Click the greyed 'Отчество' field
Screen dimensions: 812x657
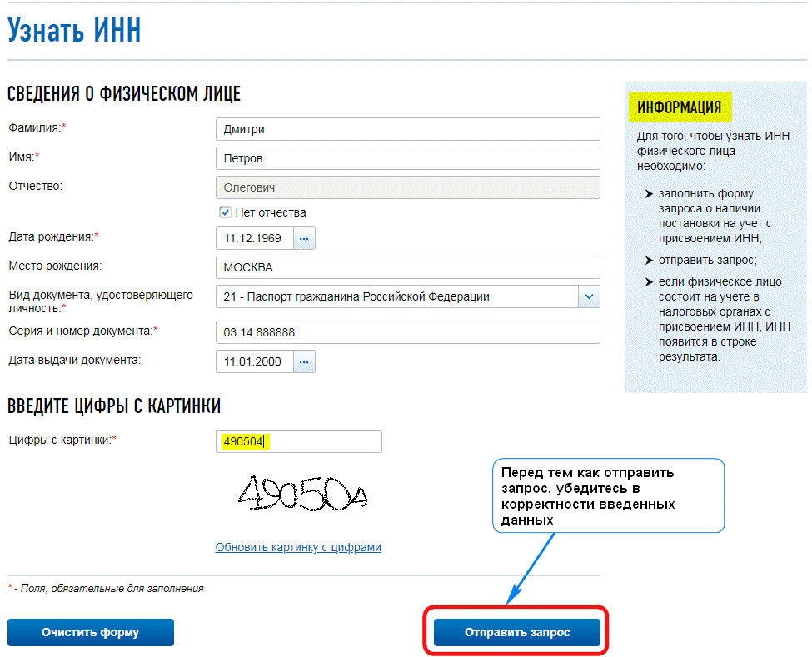point(407,187)
